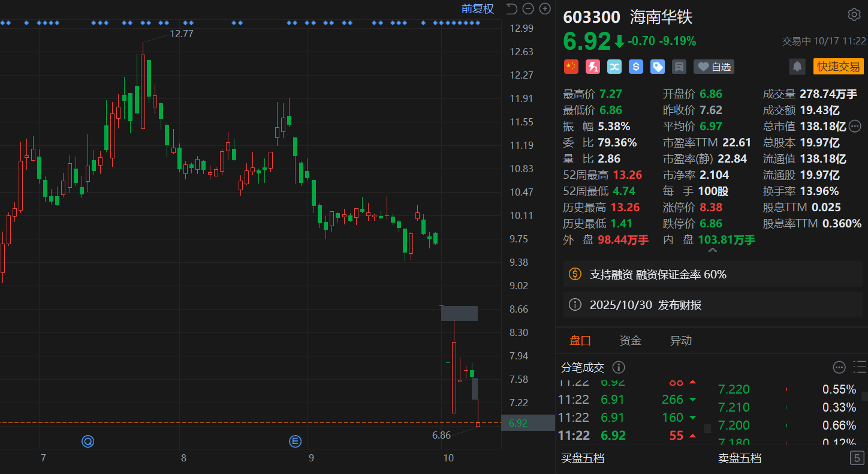868x474 pixels.
Task: Click the price alert bell icon
Action: [x=797, y=67]
